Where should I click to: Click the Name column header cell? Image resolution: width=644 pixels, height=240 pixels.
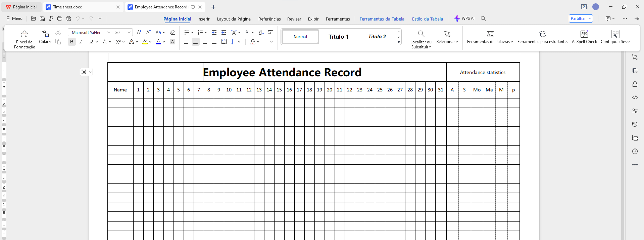[x=120, y=90]
